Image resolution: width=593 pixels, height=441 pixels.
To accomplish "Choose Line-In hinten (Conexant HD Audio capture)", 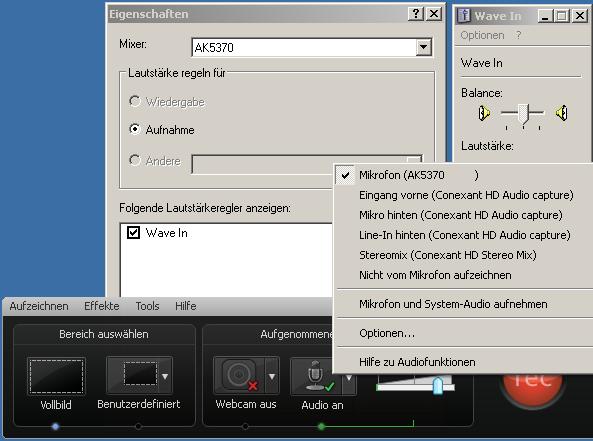I will click(x=464, y=235).
